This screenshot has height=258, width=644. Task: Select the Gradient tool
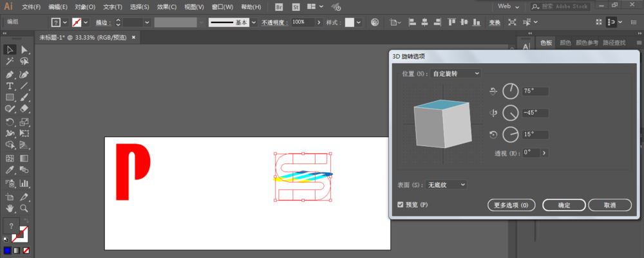[24, 158]
